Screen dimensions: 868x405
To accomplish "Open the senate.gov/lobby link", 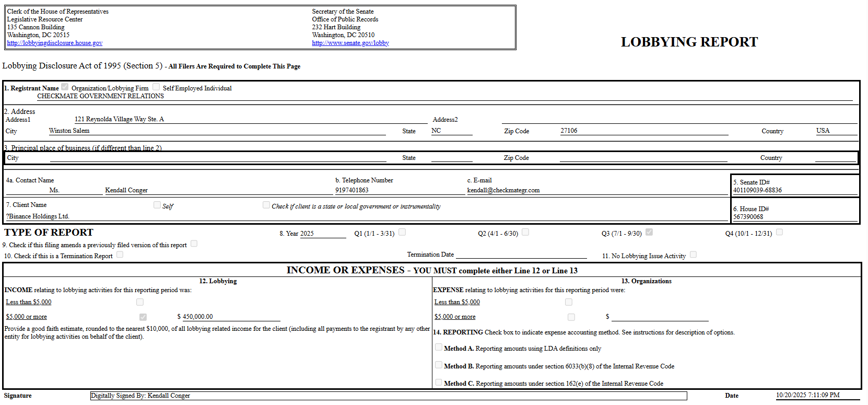I will (x=350, y=43).
